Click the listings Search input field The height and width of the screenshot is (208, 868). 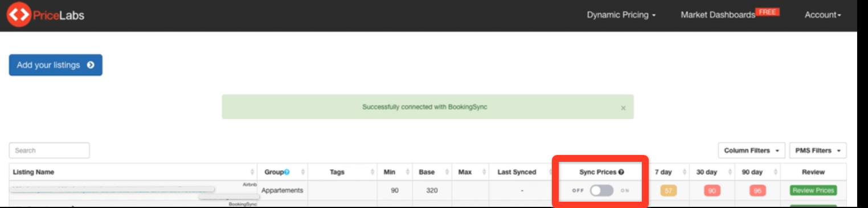(x=50, y=150)
